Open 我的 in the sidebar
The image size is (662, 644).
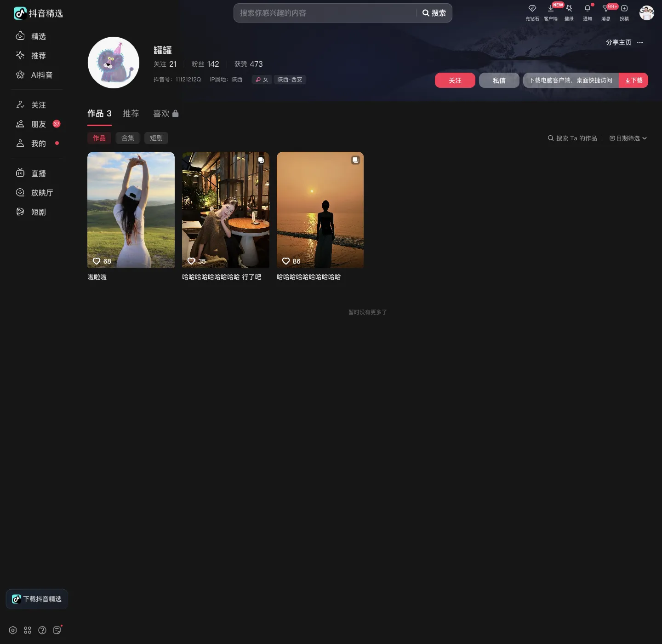31,144
